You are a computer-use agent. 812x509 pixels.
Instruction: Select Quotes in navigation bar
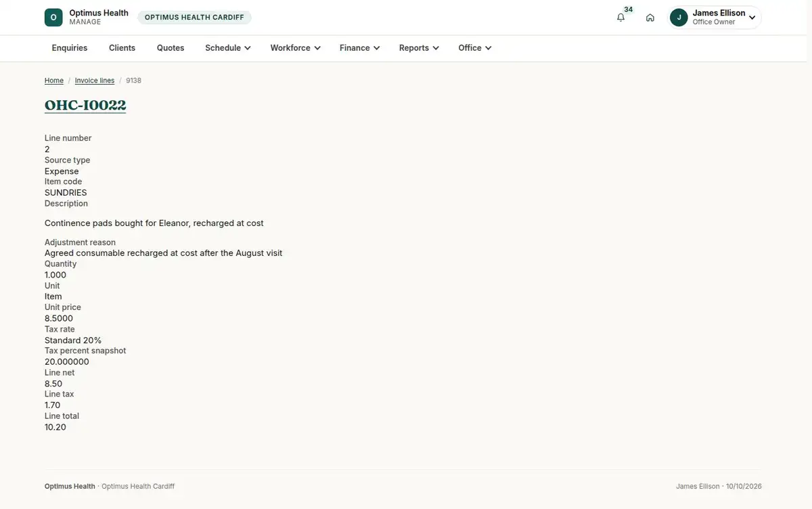(171, 48)
